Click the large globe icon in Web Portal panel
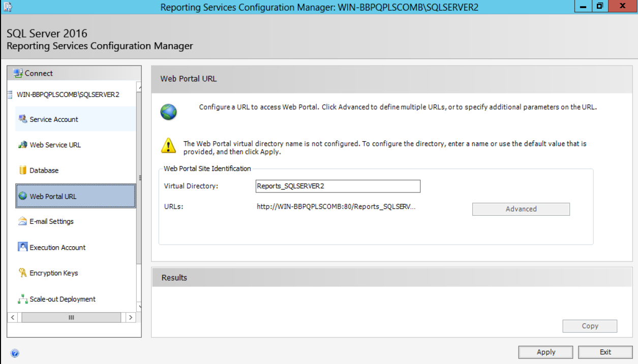 [169, 112]
